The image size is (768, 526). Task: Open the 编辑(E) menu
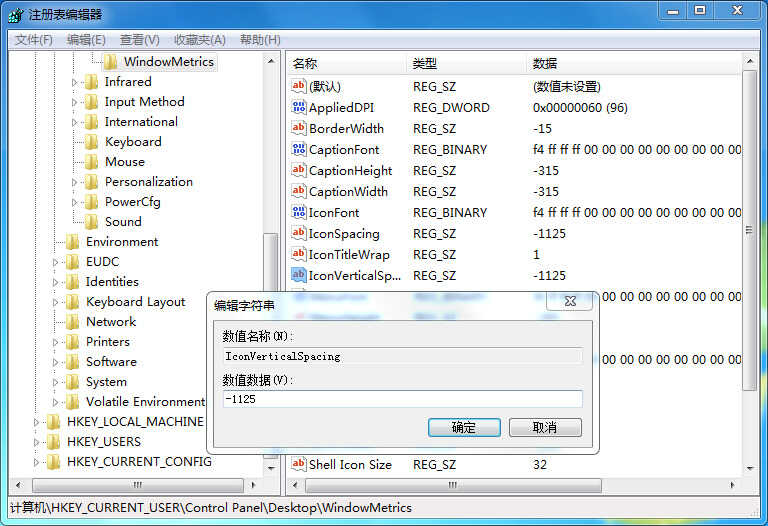(x=86, y=40)
